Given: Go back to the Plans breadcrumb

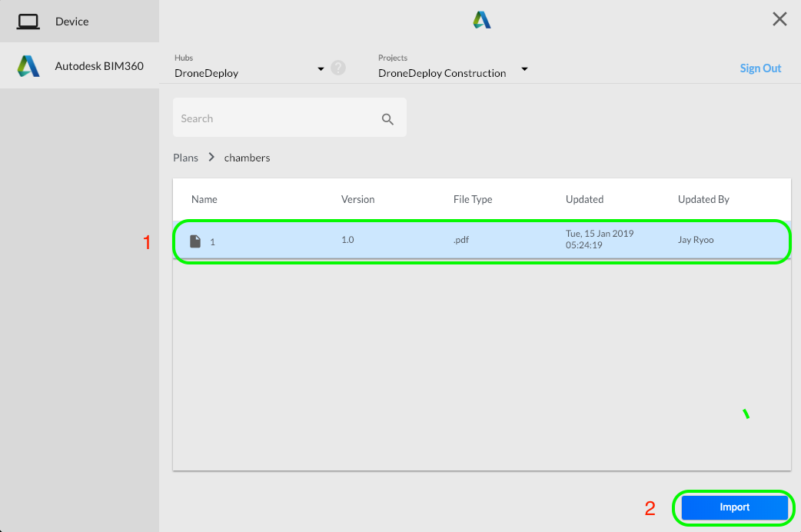Looking at the screenshot, I should (185, 158).
